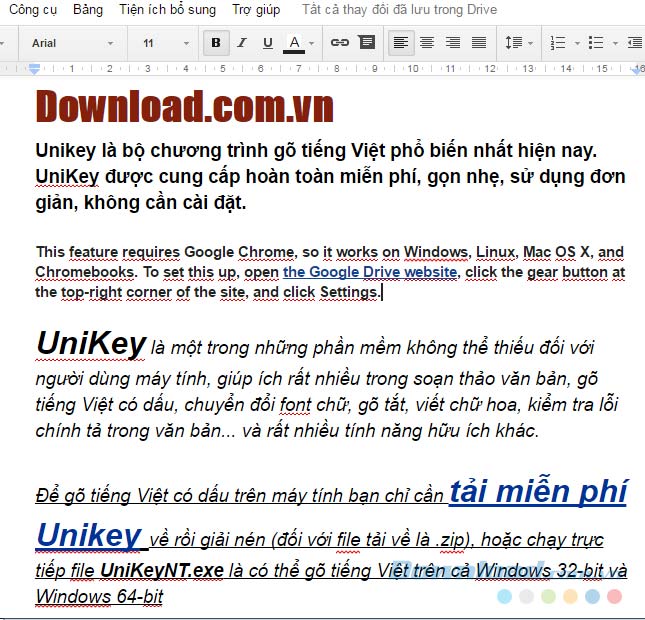Screen dimensions: 645x620
Task: Click decrease indent icon
Action: [635, 42]
